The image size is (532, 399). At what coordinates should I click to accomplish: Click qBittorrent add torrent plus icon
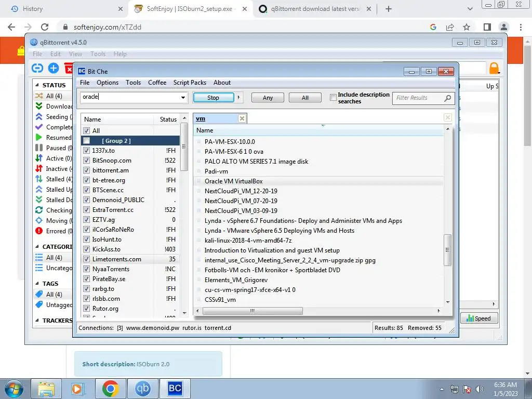(x=54, y=68)
